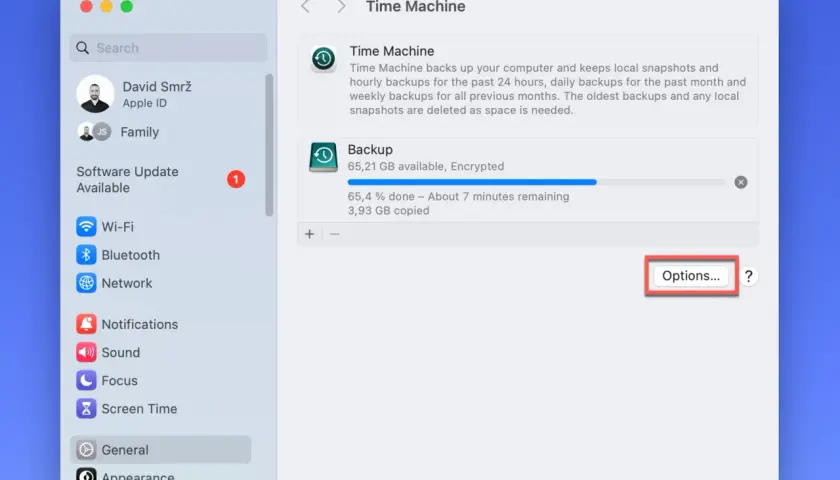The image size is (840, 480).
Task: Open Network settings label
Action: click(x=127, y=283)
